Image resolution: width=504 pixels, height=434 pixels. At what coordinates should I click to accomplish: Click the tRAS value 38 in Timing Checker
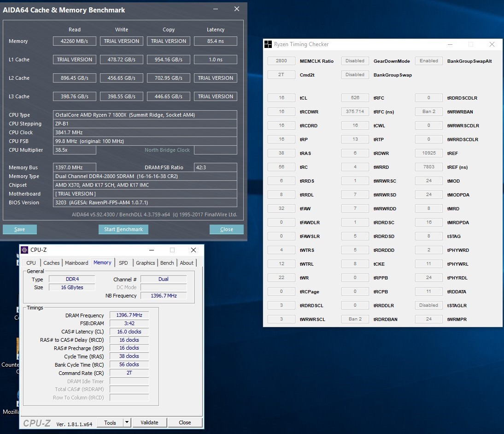(x=281, y=153)
